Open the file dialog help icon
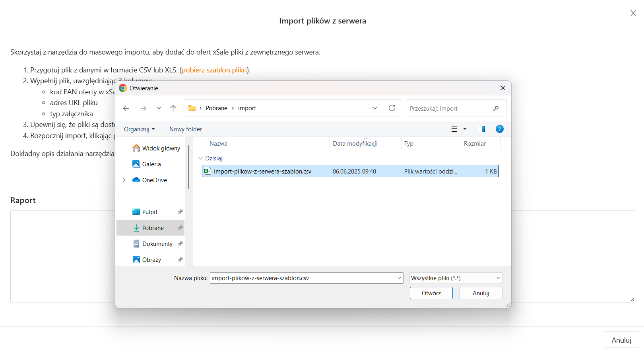Viewport: 644px width, 351px height. tap(499, 129)
